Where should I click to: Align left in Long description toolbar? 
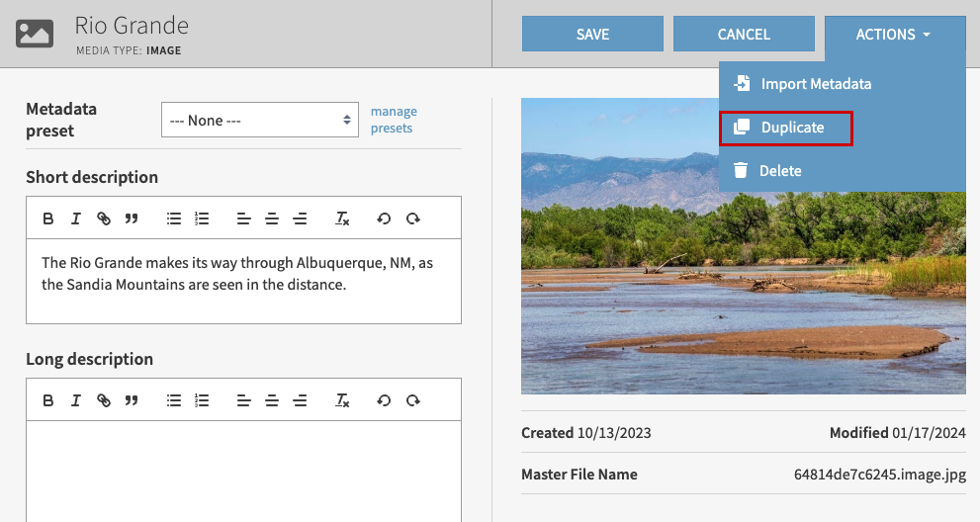tap(243, 400)
